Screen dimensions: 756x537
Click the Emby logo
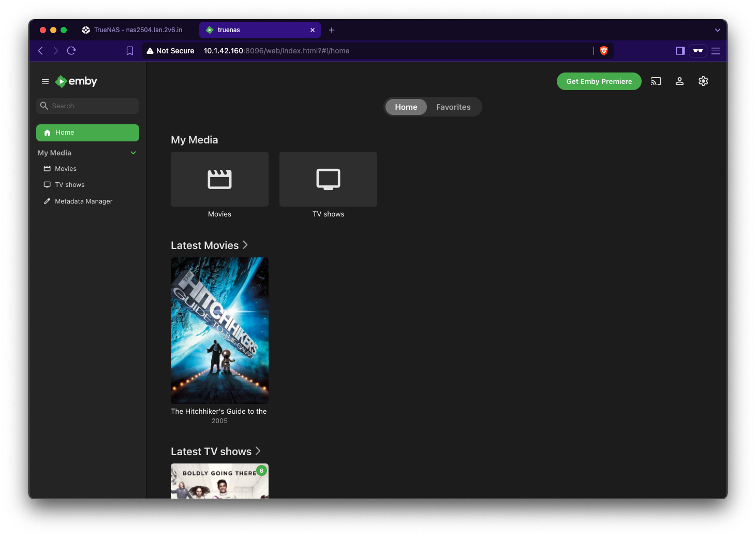[x=76, y=81]
